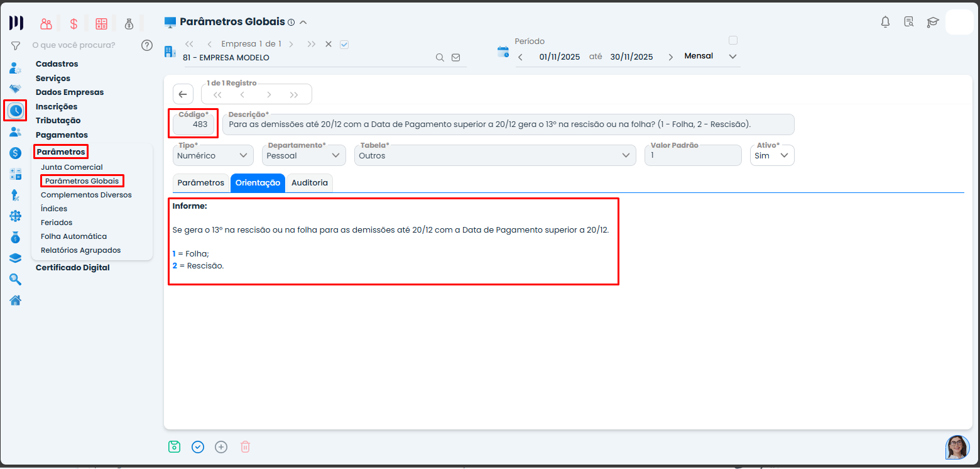
Task: Open the Tipo dropdown set to Numérico
Action: click(213, 155)
